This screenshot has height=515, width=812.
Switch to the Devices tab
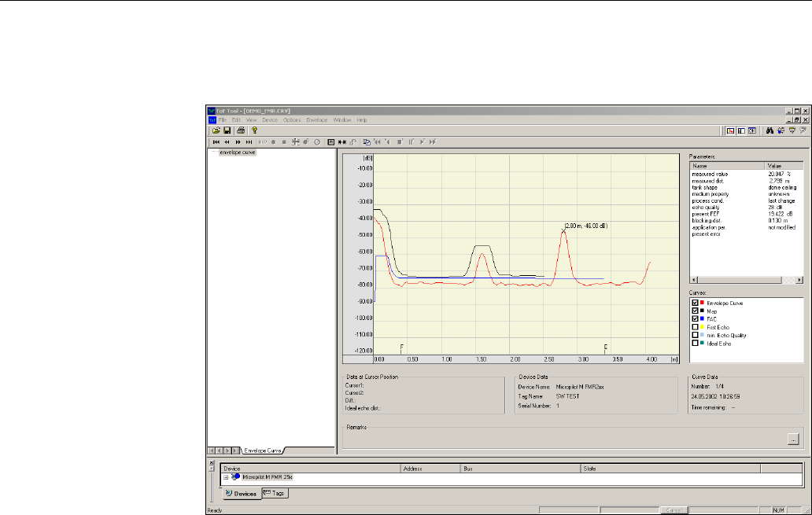click(x=242, y=493)
